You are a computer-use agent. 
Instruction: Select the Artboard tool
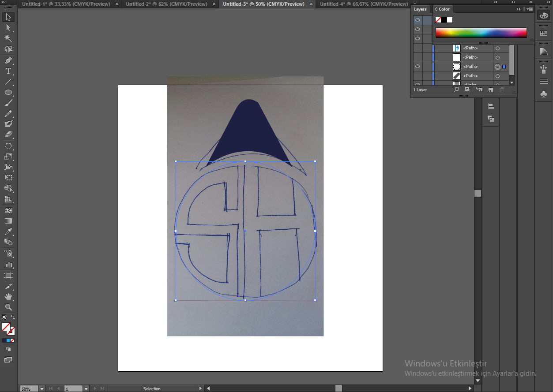(8, 276)
